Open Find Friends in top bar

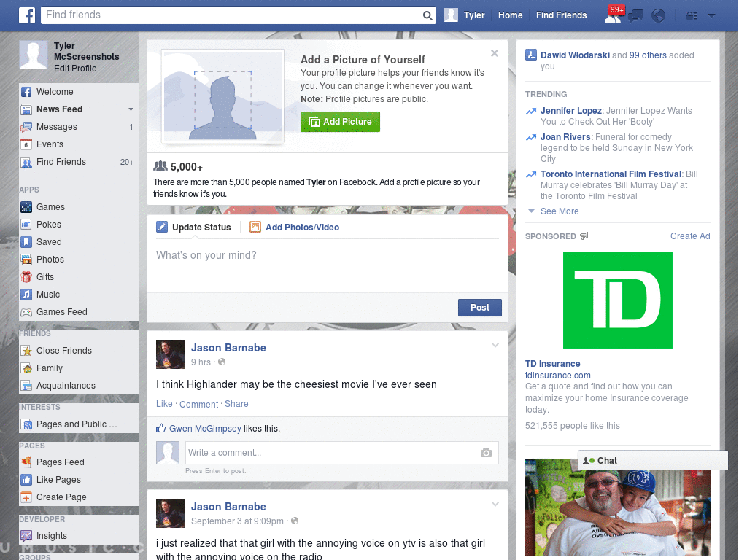point(561,15)
